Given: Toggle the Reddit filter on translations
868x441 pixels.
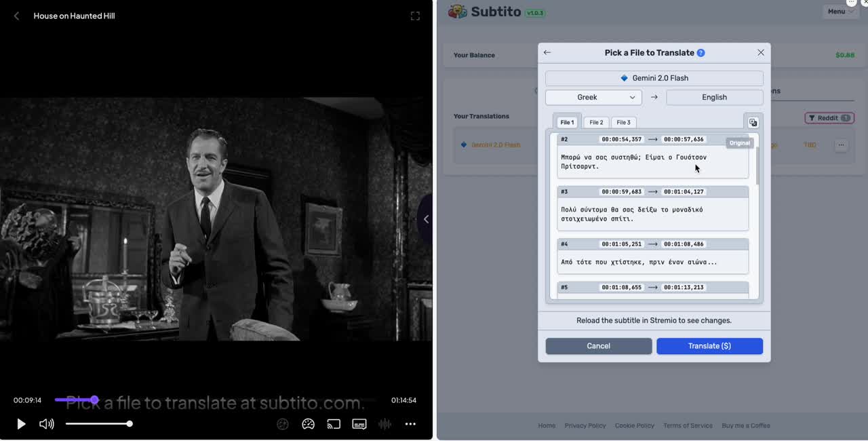Looking at the screenshot, I should point(829,117).
